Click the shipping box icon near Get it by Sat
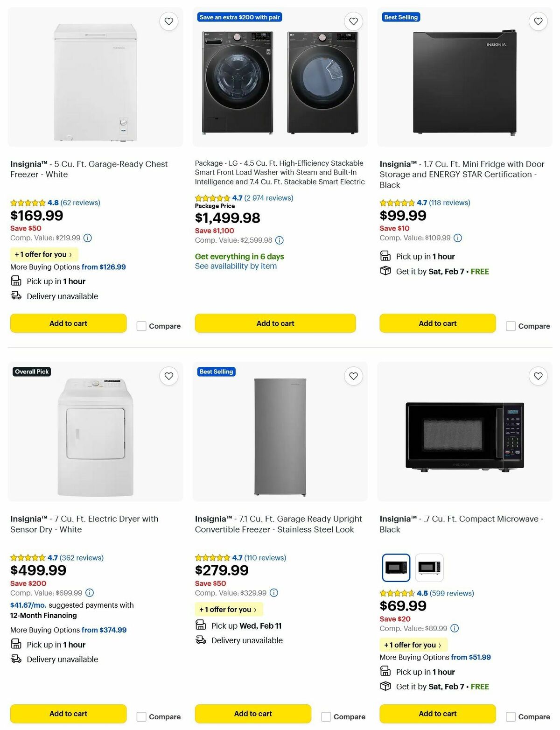The width and height of the screenshot is (560, 730). click(x=385, y=271)
